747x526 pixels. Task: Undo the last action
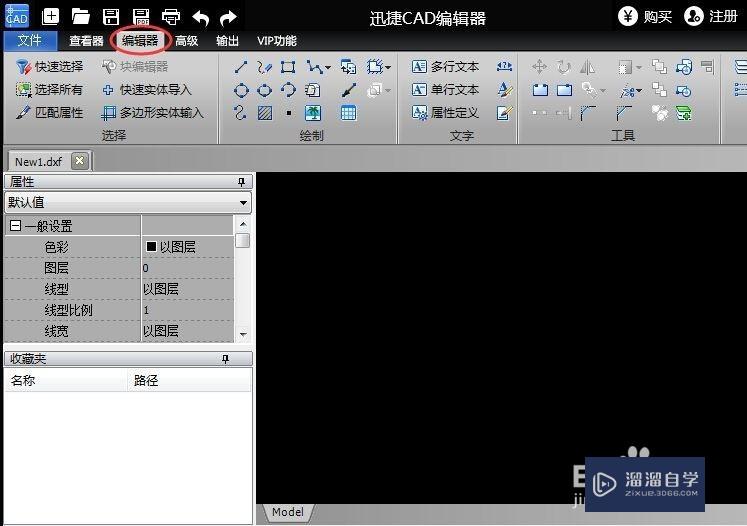(201, 18)
